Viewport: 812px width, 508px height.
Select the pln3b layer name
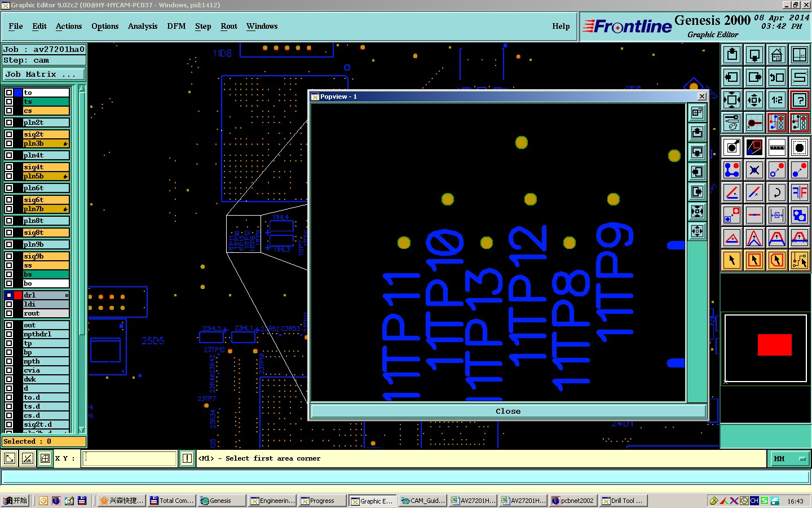[46, 143]
